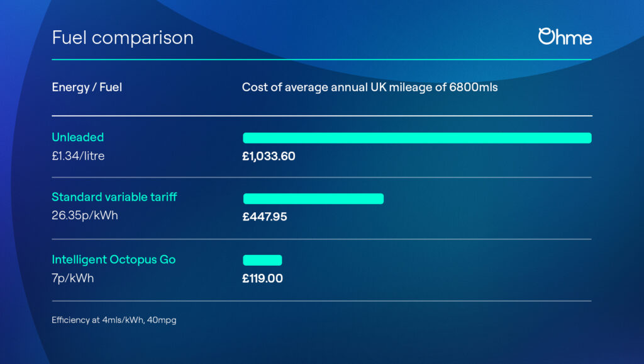Click the Fuel comparison title
Viewport: 644px width, 364px height.
123,38
